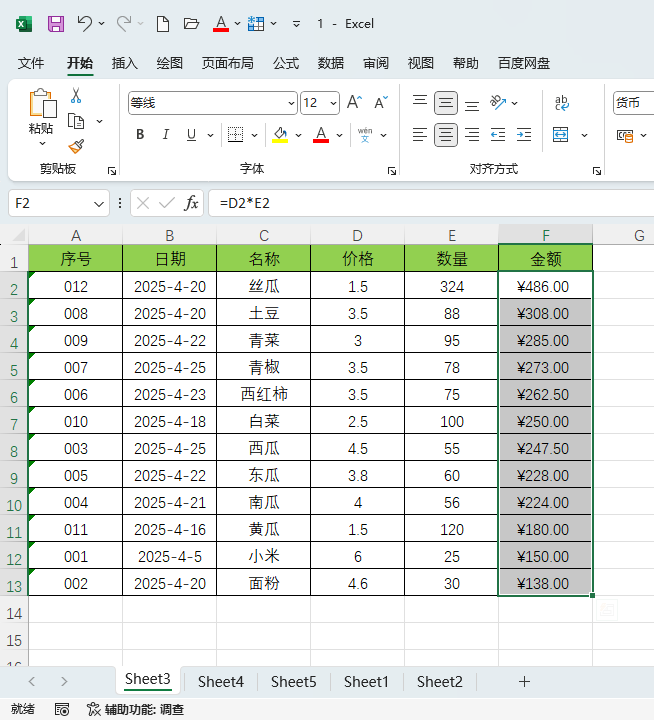Screen dimensions: 654x720
Task: Click 辅助功能: 调查 in status bar
Action: [x=136, y=709]
